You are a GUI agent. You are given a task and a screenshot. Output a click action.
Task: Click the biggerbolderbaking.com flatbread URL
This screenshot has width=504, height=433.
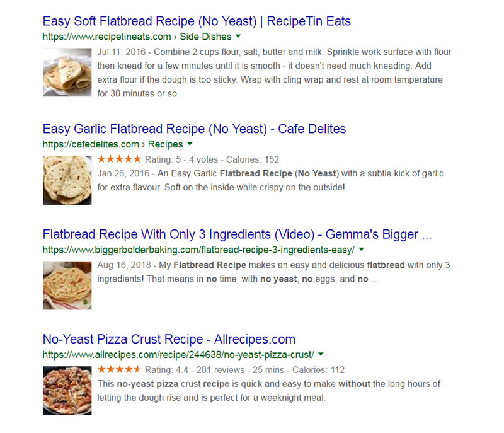point(198,250)
